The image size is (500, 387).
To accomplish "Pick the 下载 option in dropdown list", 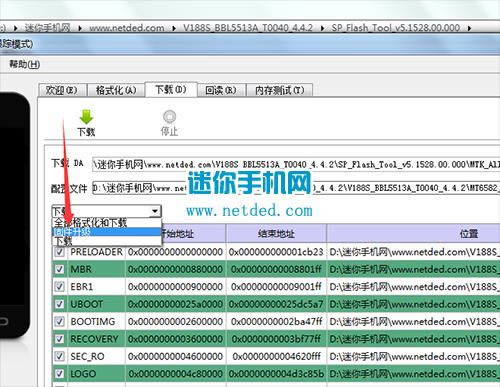I will pyautogui.click(x=107, y=241).
